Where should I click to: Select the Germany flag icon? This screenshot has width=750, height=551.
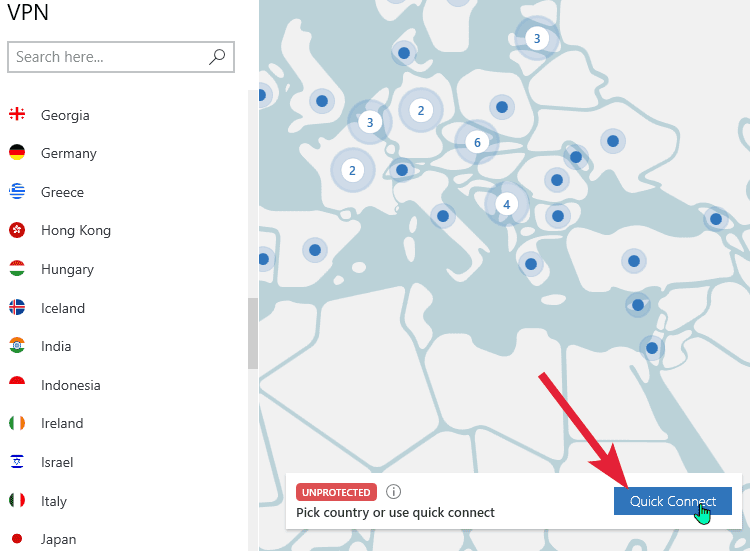click(17, 152)
